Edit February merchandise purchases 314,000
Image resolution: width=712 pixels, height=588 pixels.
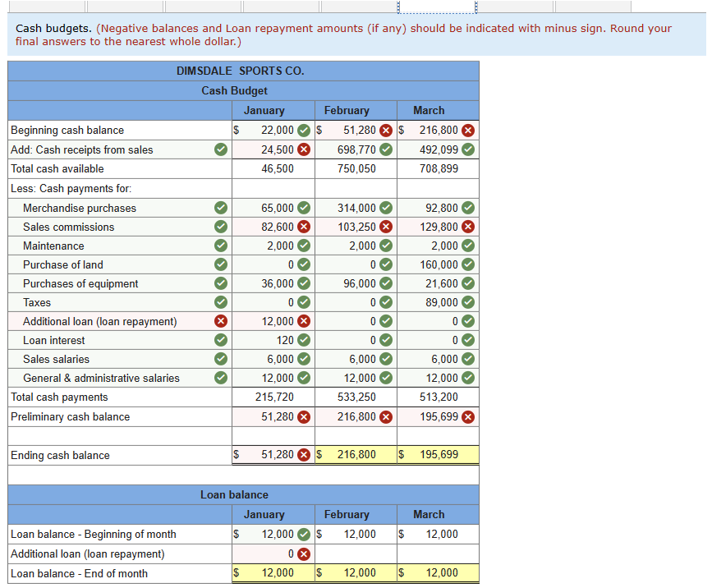pos(356,208)
